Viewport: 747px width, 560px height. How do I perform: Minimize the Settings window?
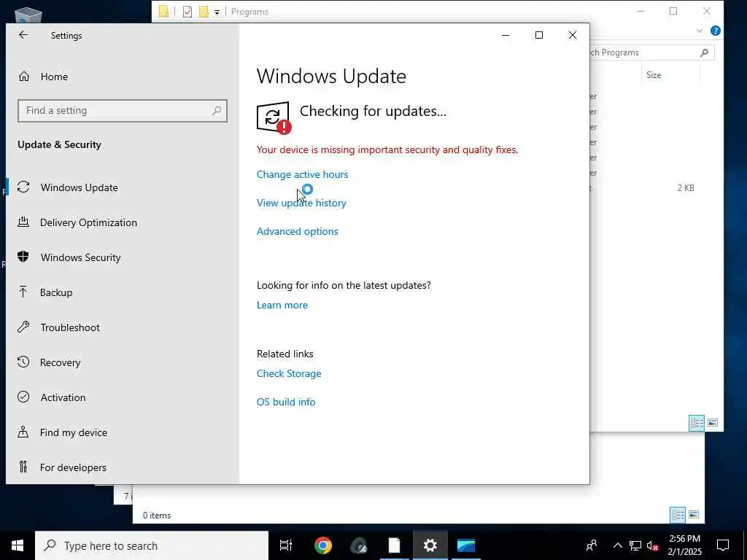[506, 35]
